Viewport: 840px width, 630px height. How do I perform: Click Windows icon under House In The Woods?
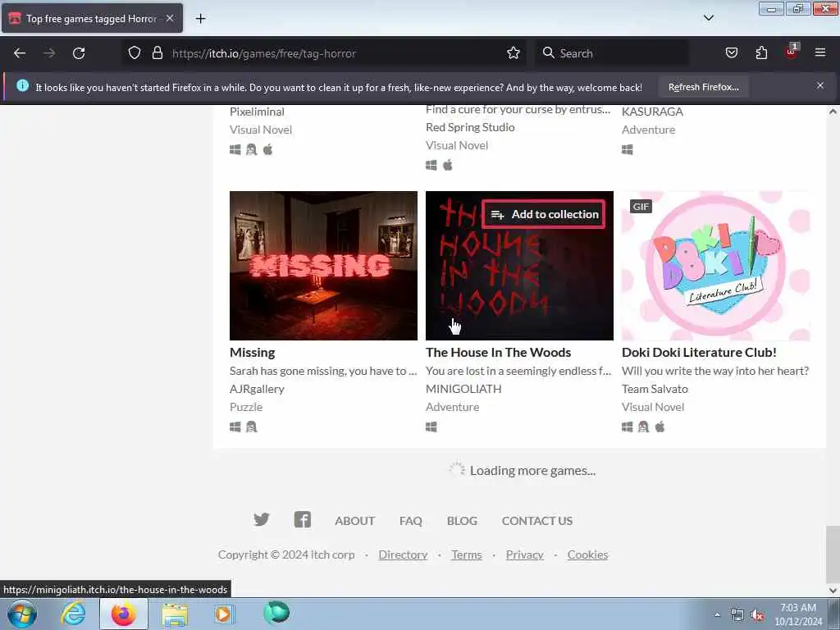coord(431,427)
